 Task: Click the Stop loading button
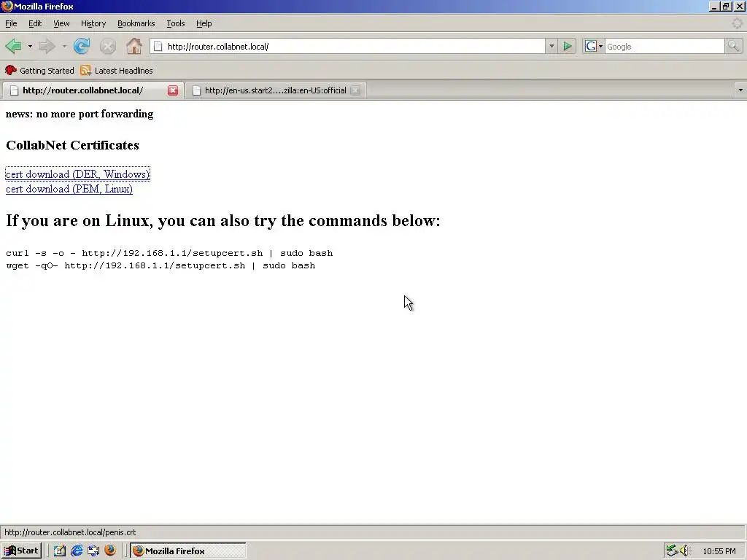(x=108, y=46)
